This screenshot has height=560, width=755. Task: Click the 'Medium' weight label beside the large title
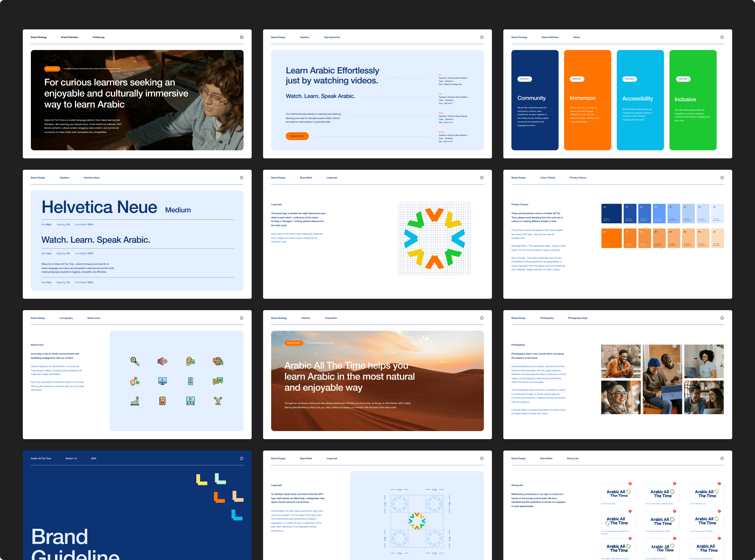(178, 210)
